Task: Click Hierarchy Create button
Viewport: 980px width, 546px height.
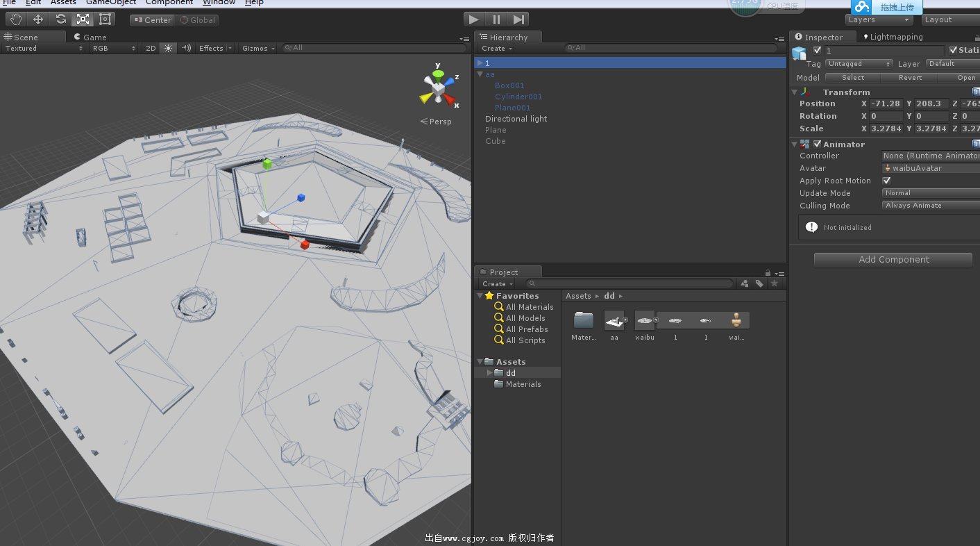Action: coord(497,49)
